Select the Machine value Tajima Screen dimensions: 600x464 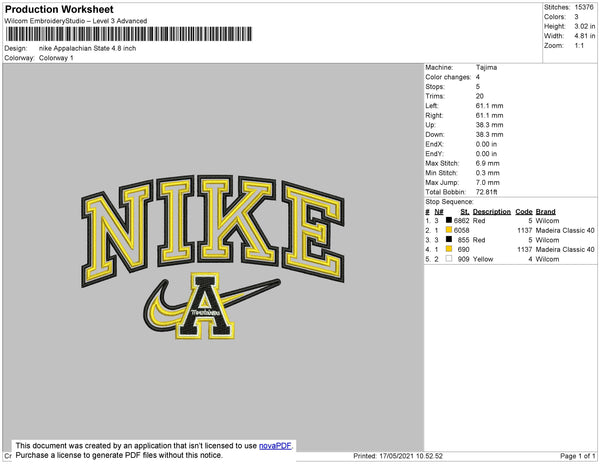[486, 67]
